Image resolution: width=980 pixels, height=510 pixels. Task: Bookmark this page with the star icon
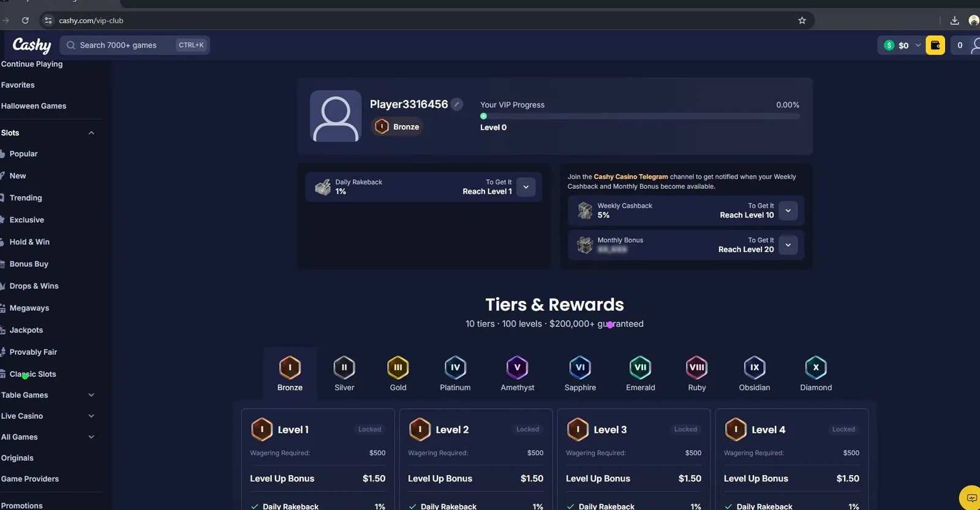click(x=802, y=20)
